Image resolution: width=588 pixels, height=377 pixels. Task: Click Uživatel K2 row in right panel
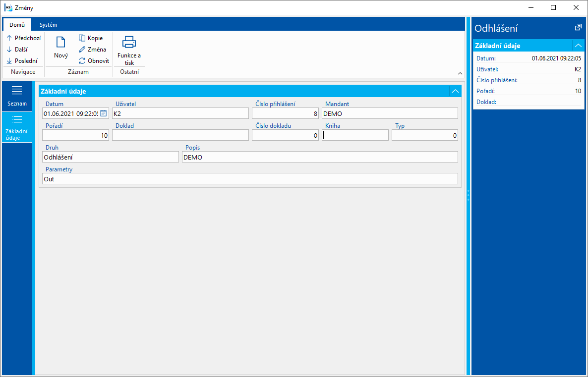pos(529,69)
